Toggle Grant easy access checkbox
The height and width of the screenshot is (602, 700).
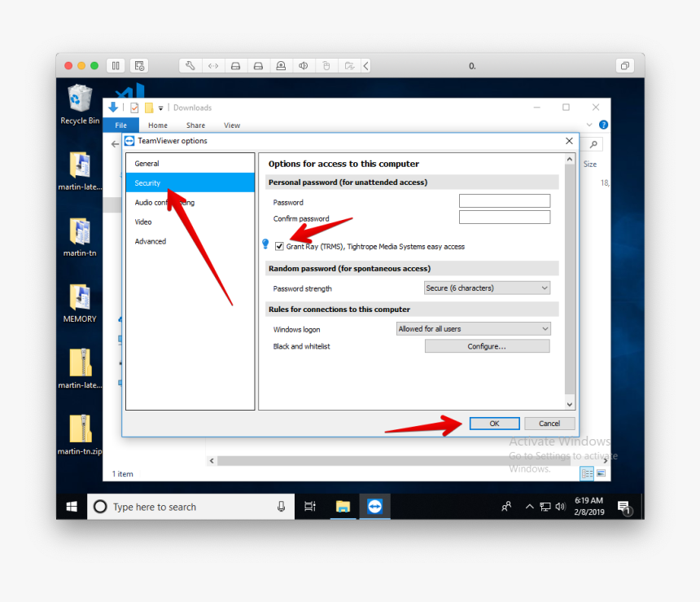click(x=279, y=246)
